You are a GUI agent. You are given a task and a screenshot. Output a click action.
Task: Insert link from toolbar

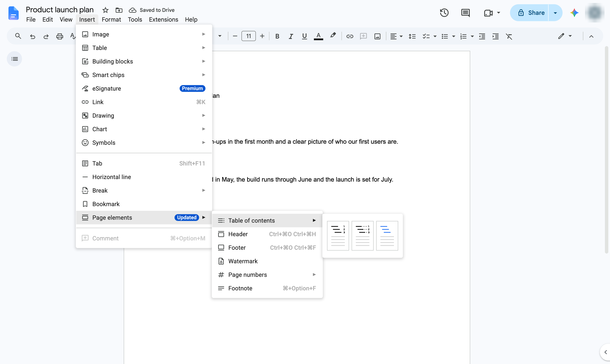click(349, 36)
